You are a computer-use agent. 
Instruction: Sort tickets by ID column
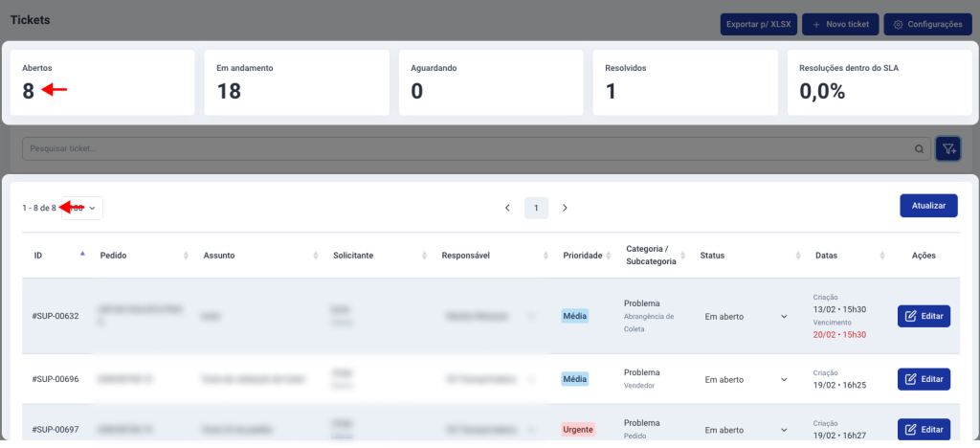click(82, 255)
